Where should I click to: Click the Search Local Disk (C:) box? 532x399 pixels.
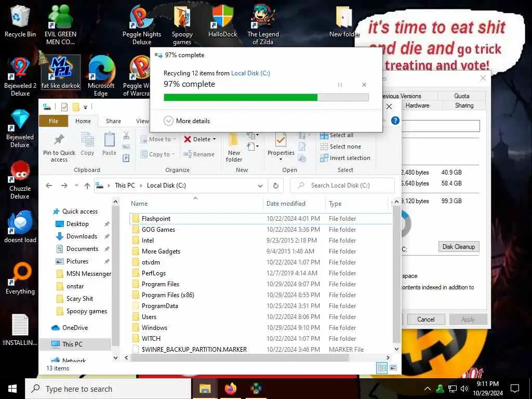pos(342,185)
